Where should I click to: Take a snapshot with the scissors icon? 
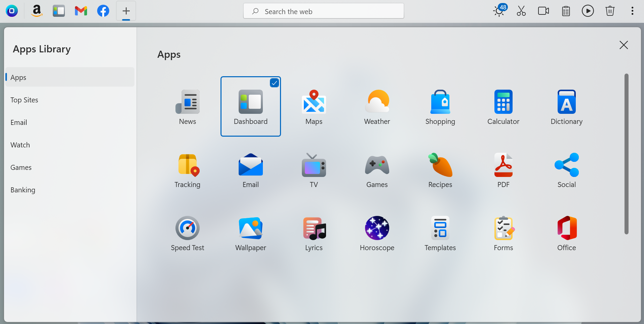point(521,11)
